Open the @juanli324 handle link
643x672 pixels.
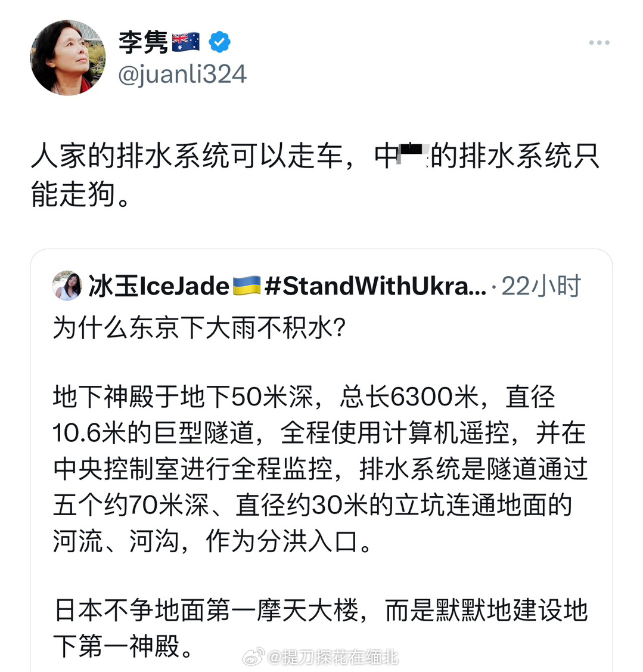[x=182, y=74]
